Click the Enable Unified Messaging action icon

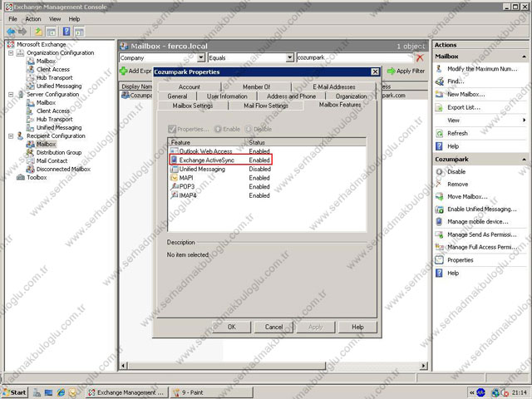point(440,209)
